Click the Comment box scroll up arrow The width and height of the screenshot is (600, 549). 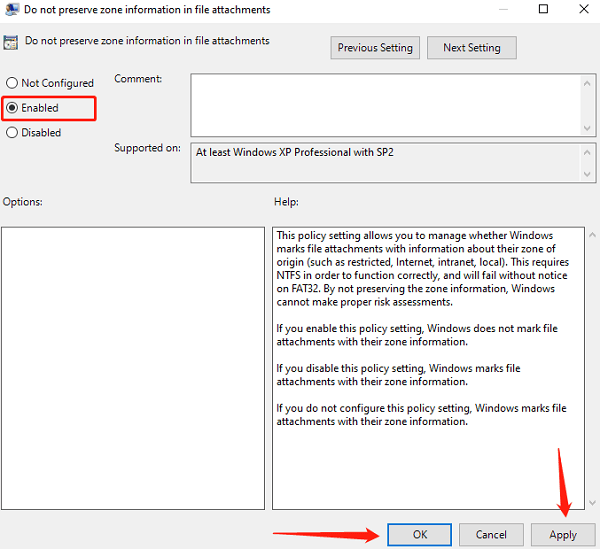(x=587, y=83)
